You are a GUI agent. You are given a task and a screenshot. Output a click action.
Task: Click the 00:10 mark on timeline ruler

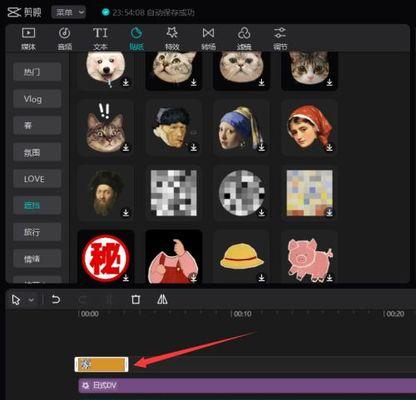click(x=242, y=314)
